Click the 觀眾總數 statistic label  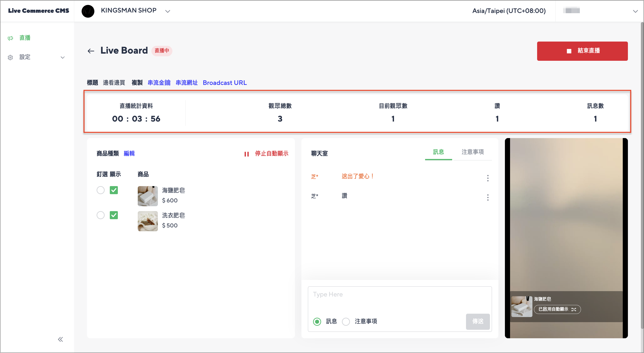tap(280, 106)
